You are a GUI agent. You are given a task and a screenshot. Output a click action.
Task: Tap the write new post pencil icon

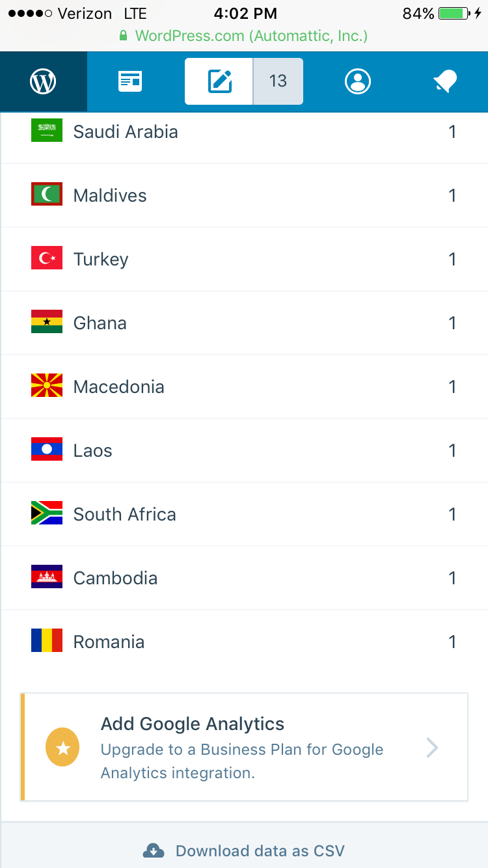pos(219,81)
